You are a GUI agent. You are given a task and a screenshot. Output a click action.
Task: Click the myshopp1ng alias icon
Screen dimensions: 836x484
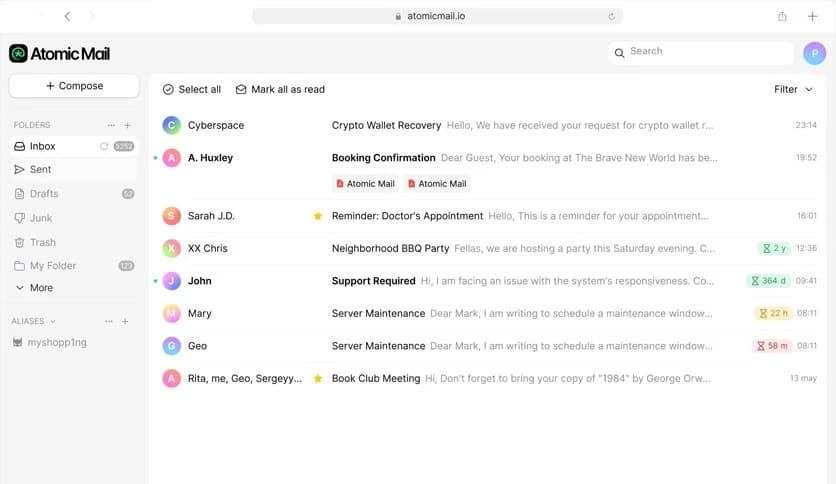(18, 342)
